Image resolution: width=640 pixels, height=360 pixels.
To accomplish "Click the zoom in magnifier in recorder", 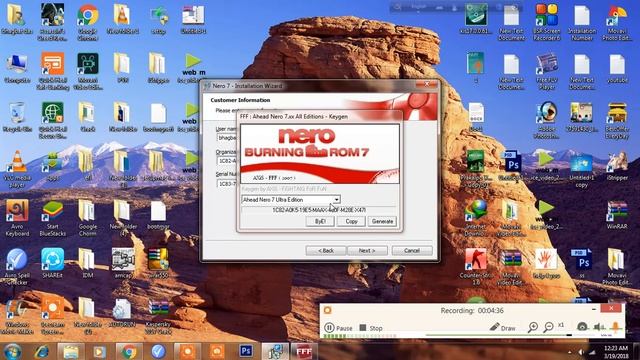I will click(533, 327).
